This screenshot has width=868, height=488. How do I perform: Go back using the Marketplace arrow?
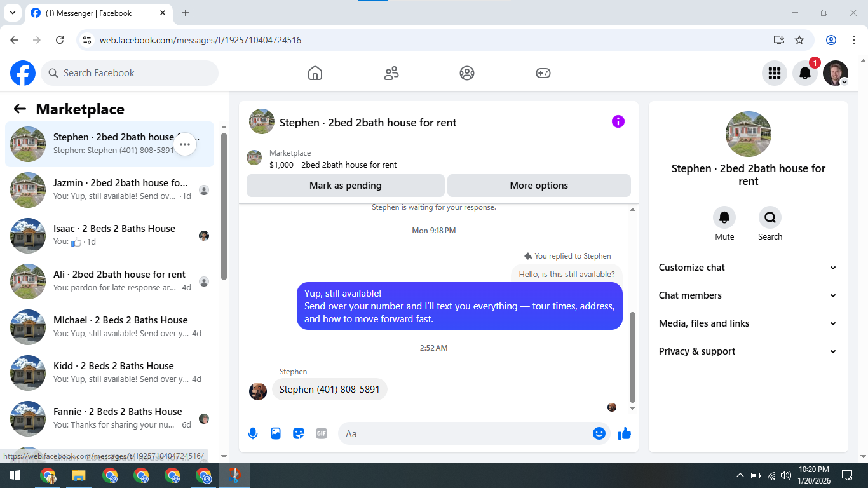coord(20,109)
